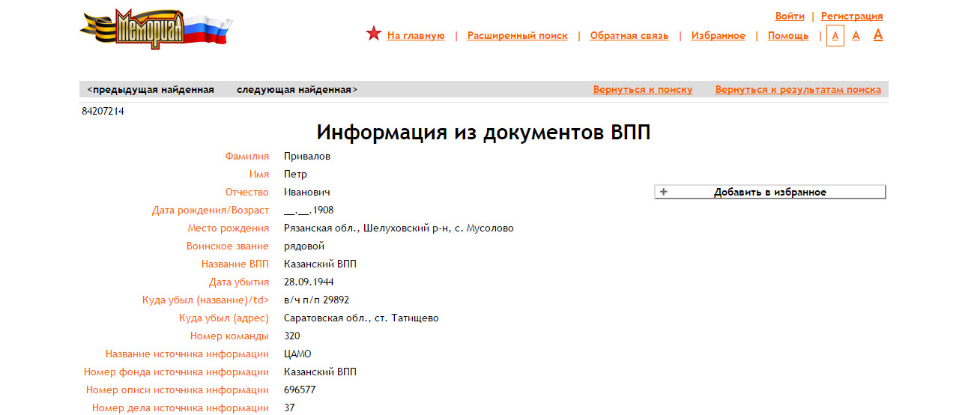Open Расширенный поиск
The image size is (980, 415).
(517, 36)
